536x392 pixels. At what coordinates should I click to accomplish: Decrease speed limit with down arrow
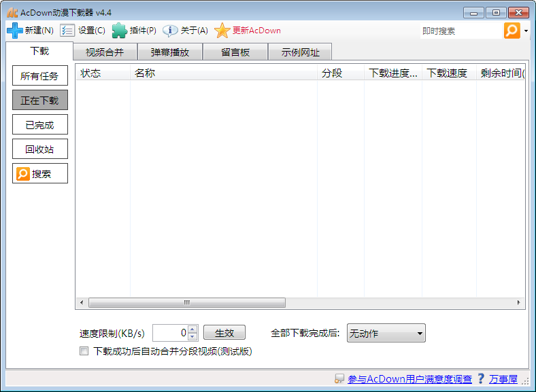(x=192, y=336)
